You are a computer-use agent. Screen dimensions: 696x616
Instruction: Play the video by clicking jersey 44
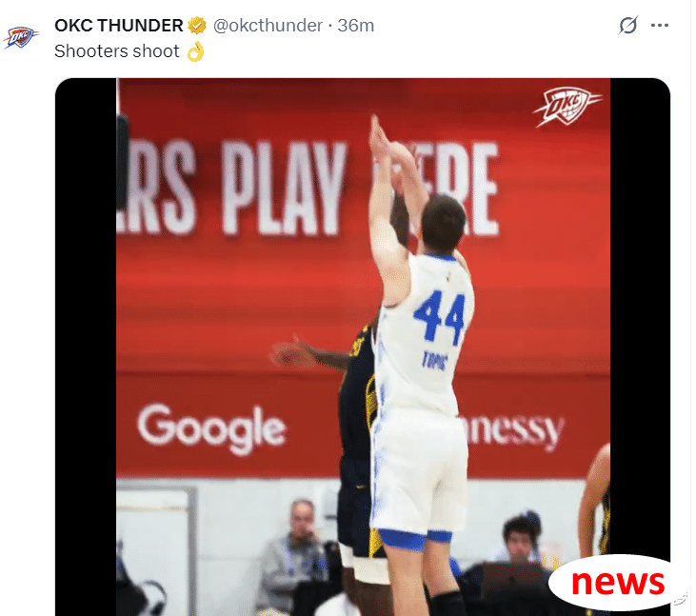440,318
